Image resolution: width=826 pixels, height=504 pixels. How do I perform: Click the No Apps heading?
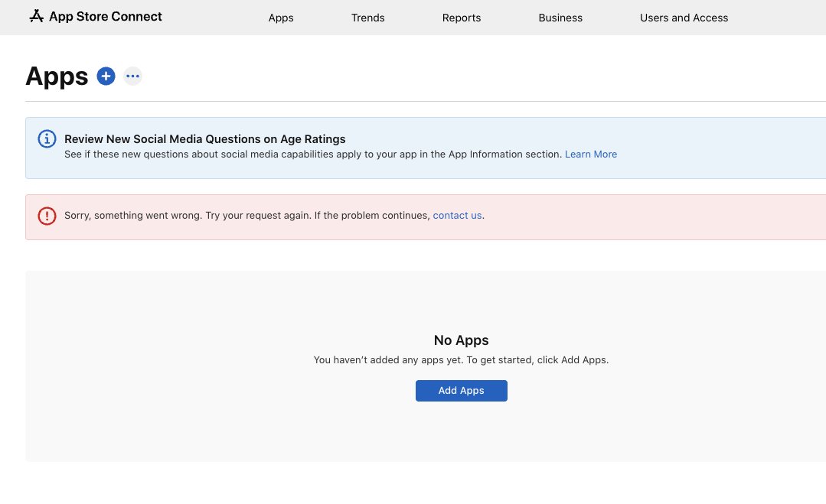[462, 340]
